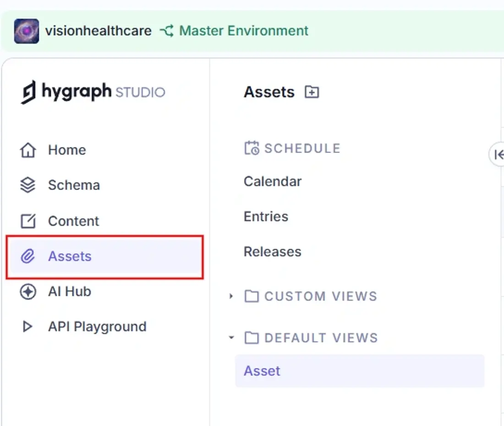504x426 pixels.
Task: Click the Default Views folder icon
Action: tap(252, 338)
